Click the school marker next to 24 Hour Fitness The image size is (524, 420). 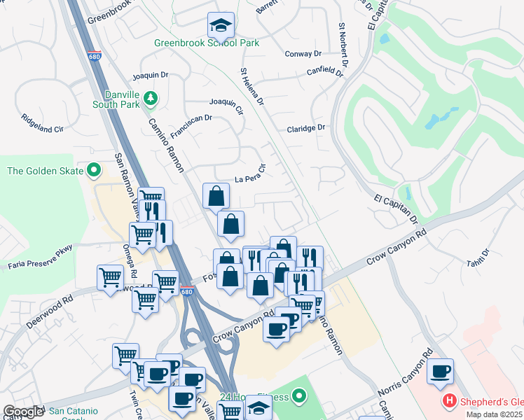coord(258,407)
